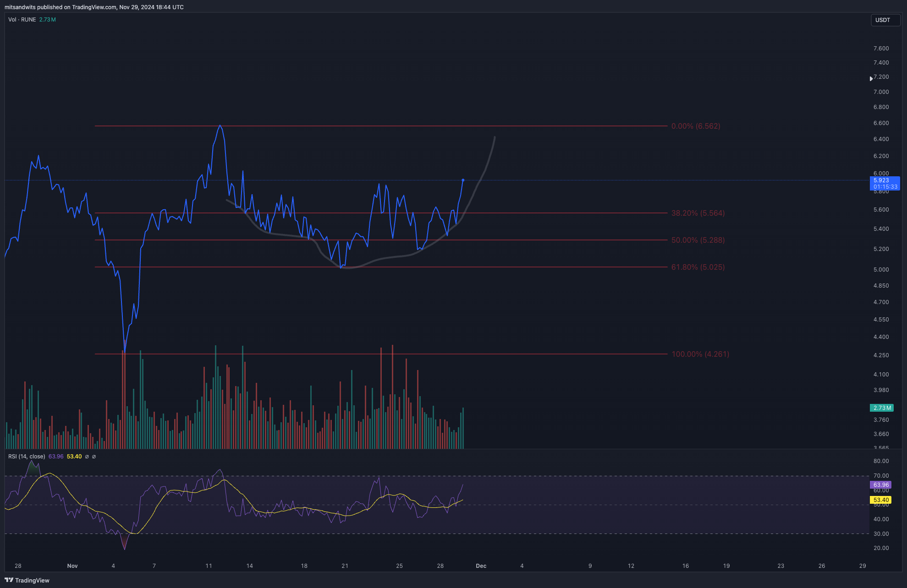Click the 5.200 price axis label
This screenshot has height=588, width=907.
point(881,249)
